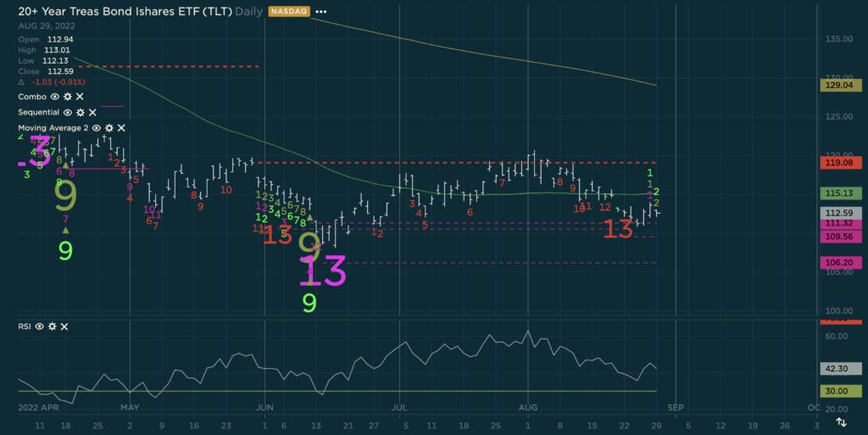Open the three-dots more options menu
This screenshot has height=435, width=868.
pos(321,12)
